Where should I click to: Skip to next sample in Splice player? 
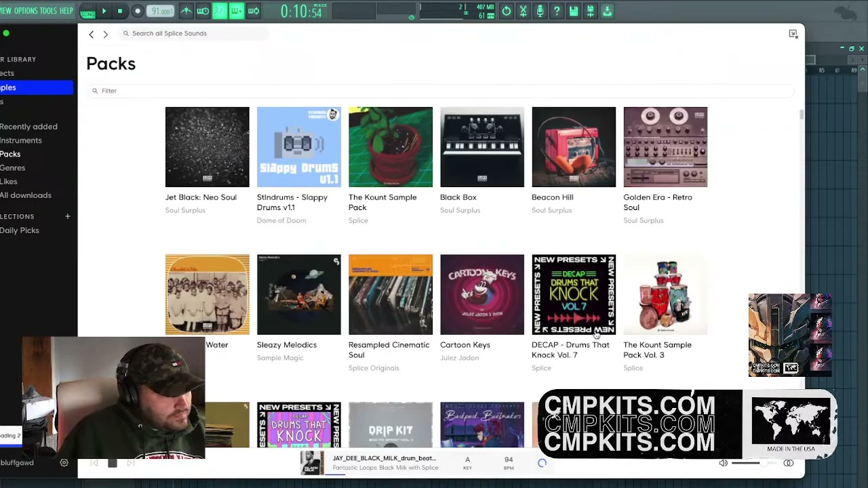131,463
